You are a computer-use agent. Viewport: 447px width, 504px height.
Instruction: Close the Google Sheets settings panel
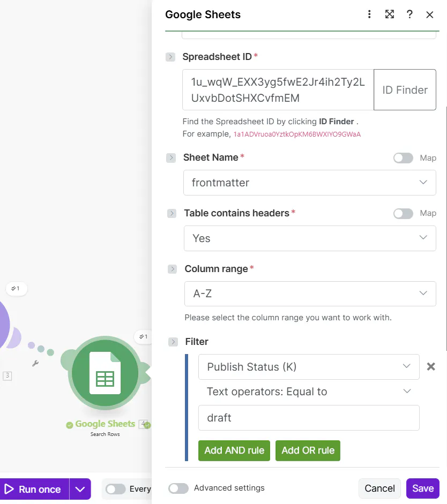point(430,14)
